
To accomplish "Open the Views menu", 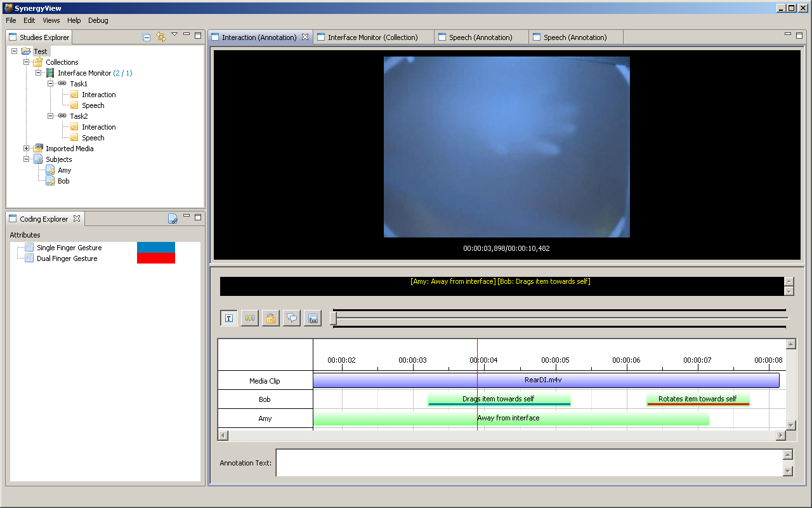I will pyautogui.click(x=51, y=20).
